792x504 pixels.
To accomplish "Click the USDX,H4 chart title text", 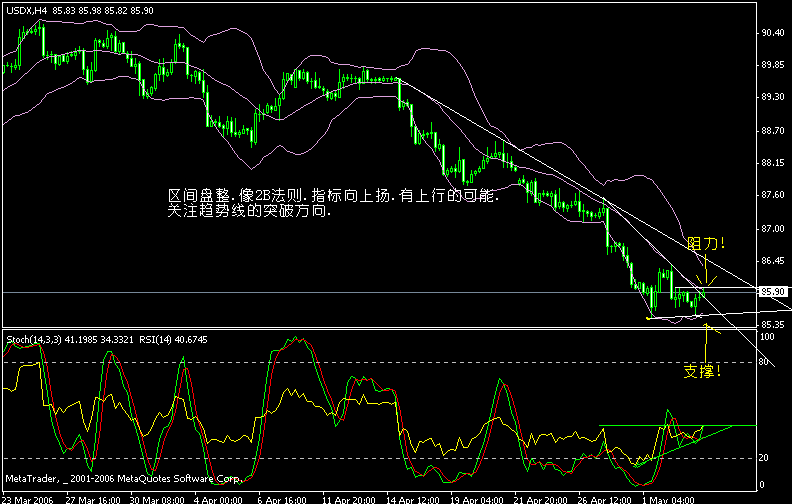I will coord(80,11).
